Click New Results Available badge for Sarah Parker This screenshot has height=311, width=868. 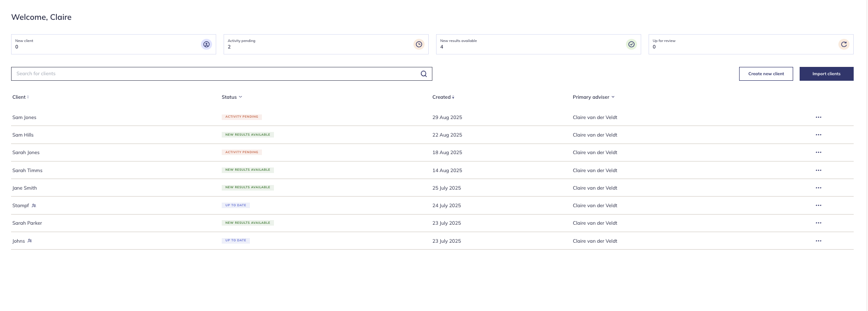(248, 223)
